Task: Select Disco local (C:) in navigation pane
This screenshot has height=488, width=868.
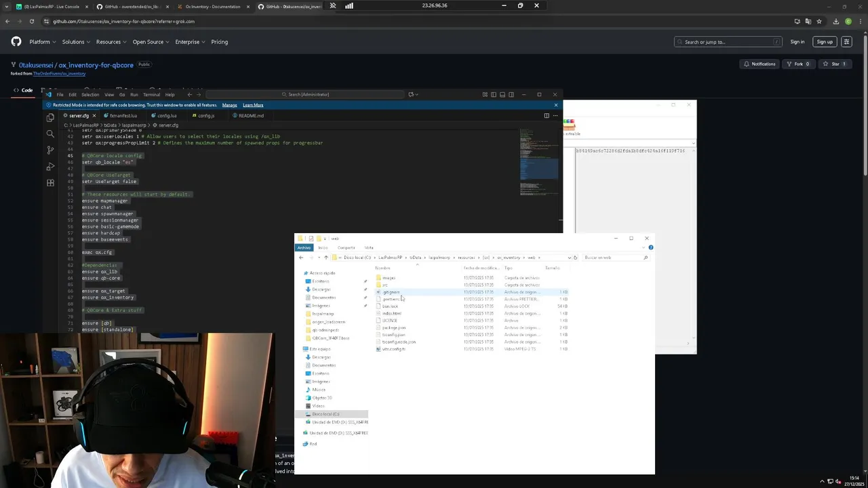Action: click(325, 414)
